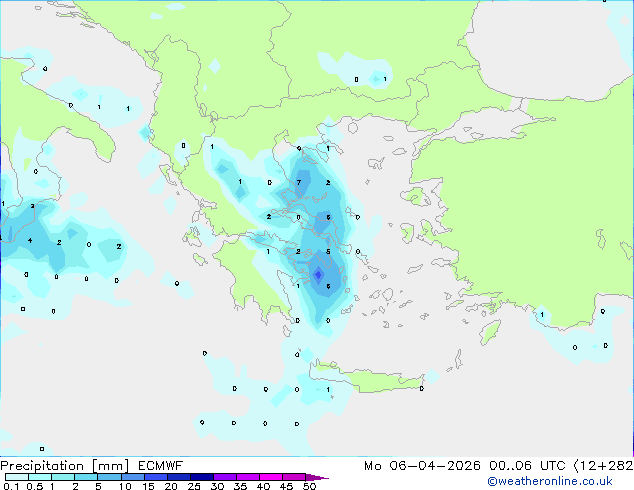Click the '[mm]' unit label
634x490 pixels.
[111, 466]
